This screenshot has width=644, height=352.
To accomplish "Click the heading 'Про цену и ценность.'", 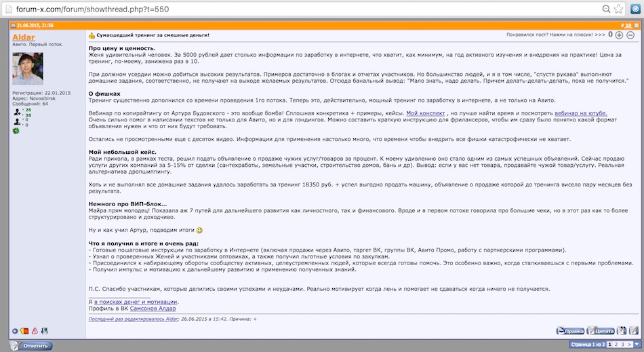I will 122,48.
